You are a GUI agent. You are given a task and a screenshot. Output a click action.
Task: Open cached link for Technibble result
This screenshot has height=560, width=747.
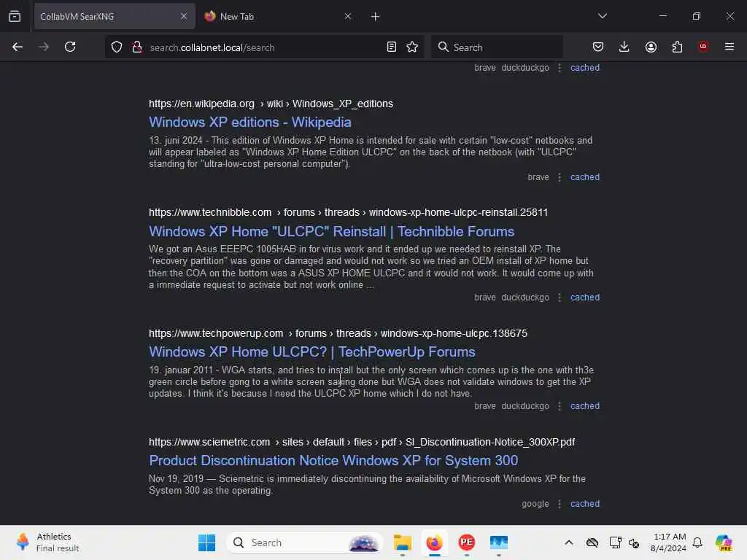585,297
